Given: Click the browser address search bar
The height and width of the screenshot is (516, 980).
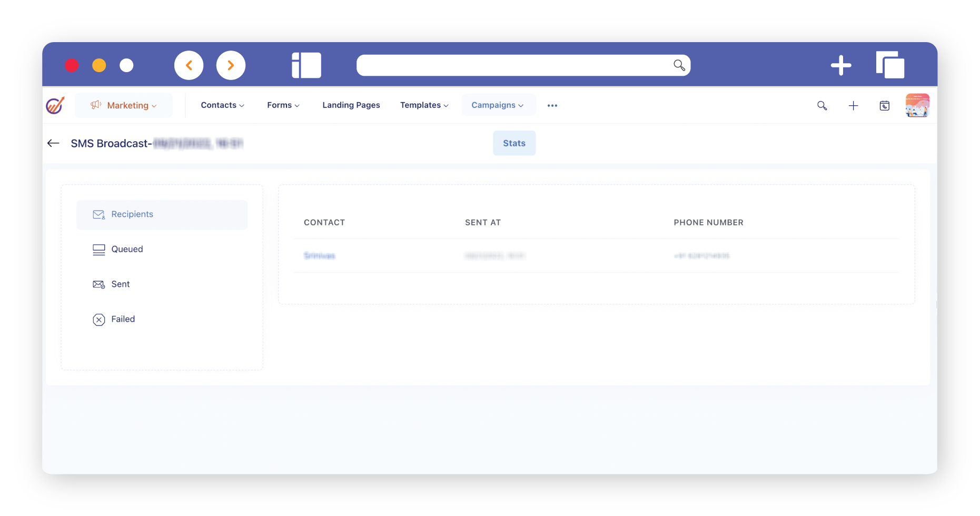Looking at the screenshot, I should pyautogui.click(x=513, y=65).
